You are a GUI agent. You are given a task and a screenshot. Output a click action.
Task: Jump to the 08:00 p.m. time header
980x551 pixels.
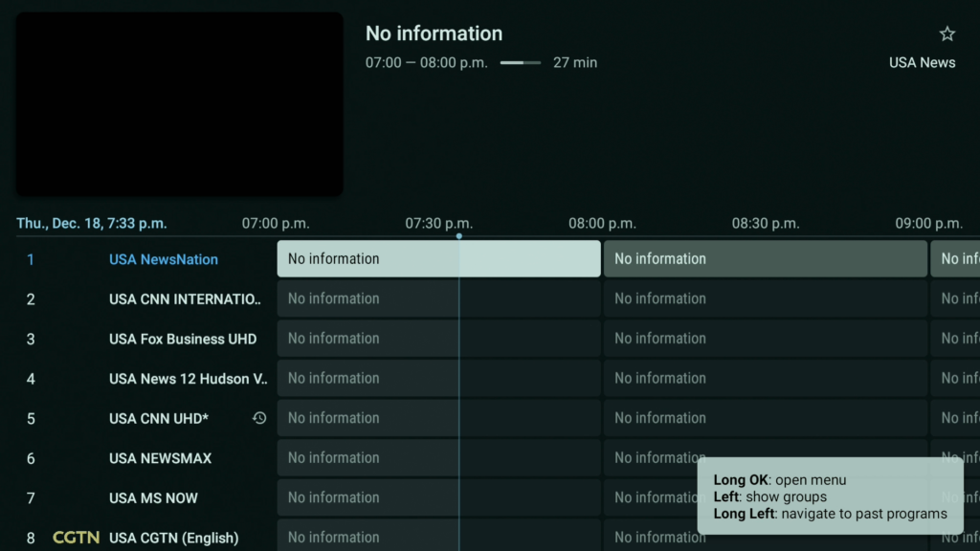coord(602,224)
